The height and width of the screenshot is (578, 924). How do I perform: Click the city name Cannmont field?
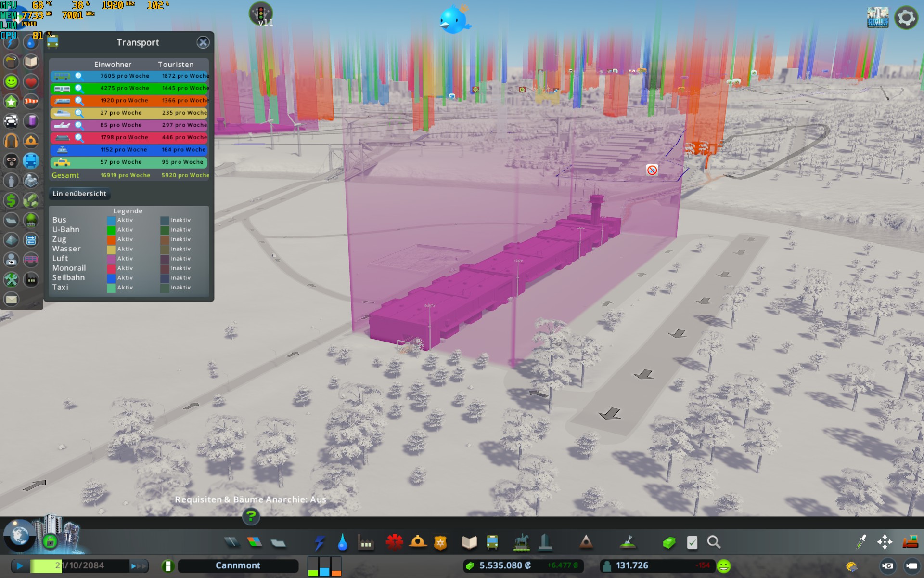point(238,566)
